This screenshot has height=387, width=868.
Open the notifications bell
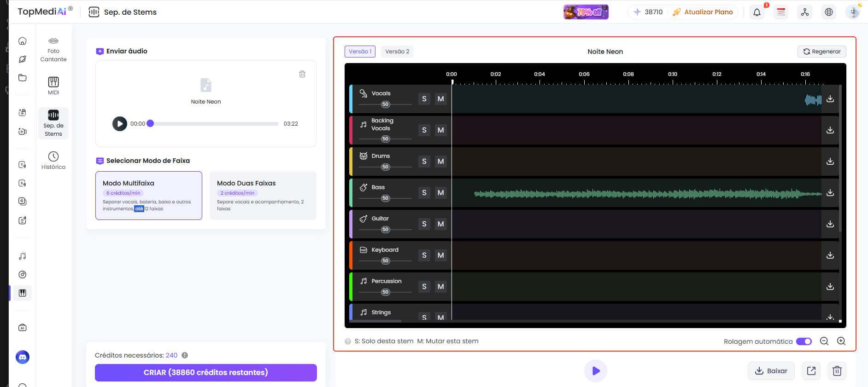tap(757, 12)
